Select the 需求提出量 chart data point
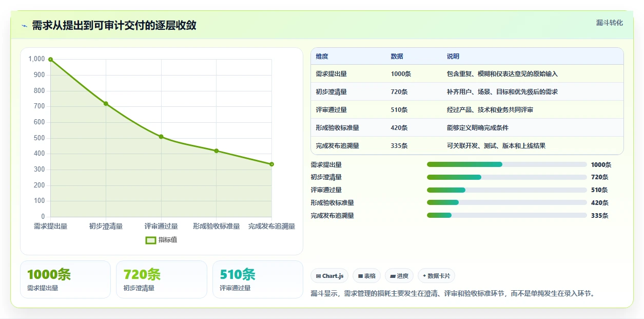The width and height of the screenshot is (644, 319). [x=50, y=60]
